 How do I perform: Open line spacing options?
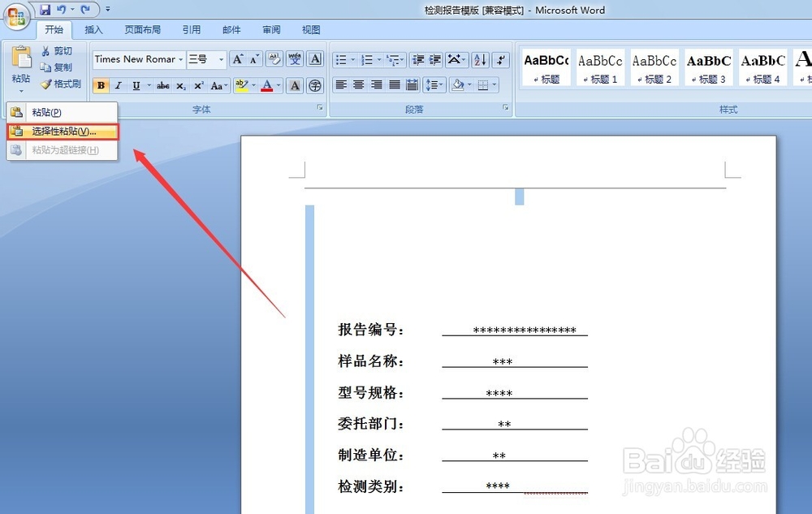434,85
